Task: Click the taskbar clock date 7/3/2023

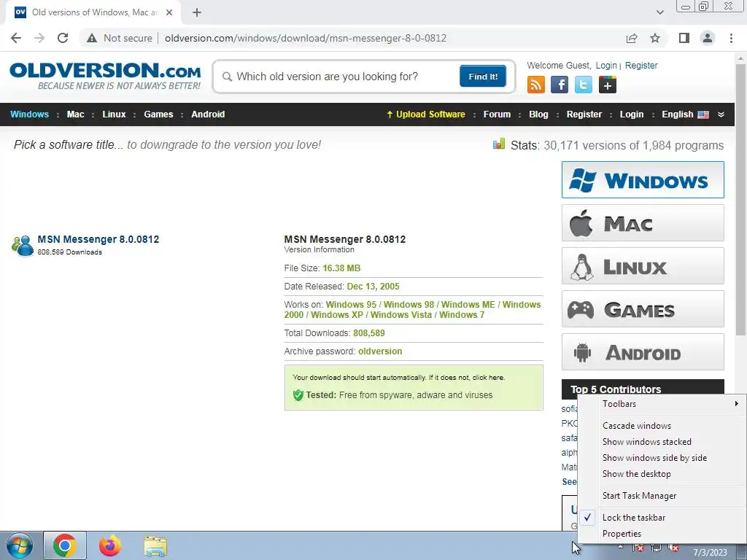Action: coord(710,553)
